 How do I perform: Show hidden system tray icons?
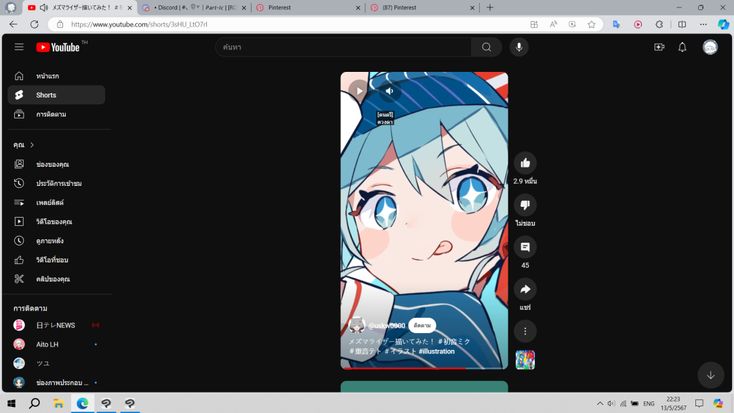coord(600,403)
